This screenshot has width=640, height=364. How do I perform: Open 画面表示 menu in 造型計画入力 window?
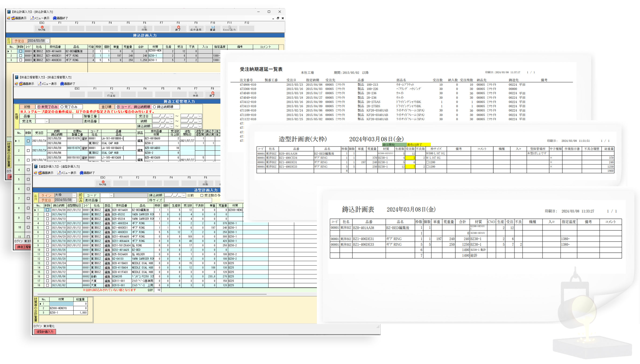point(46,173)
